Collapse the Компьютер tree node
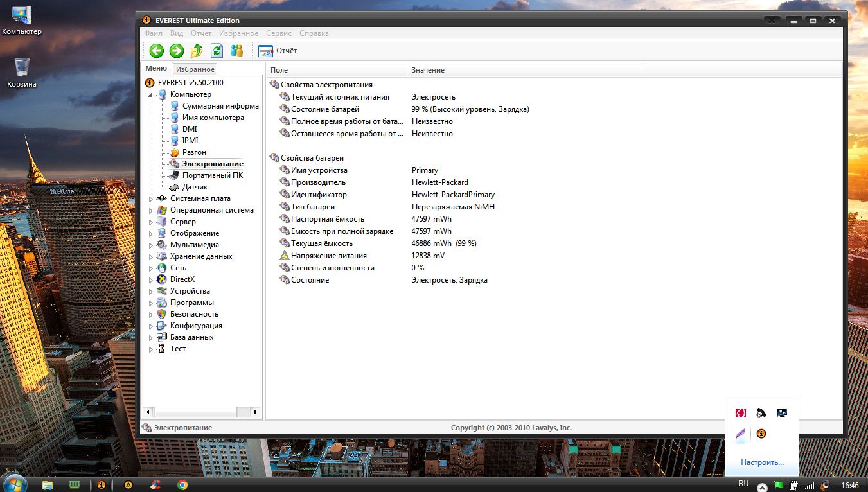The image size is (868, 492). point(152,95)
